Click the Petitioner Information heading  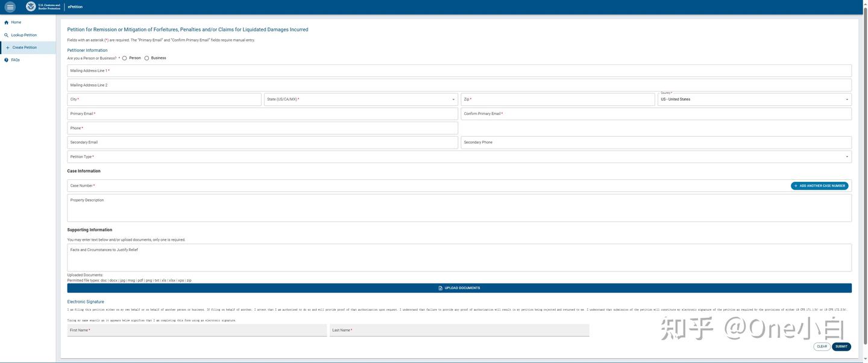coord(87,51)
